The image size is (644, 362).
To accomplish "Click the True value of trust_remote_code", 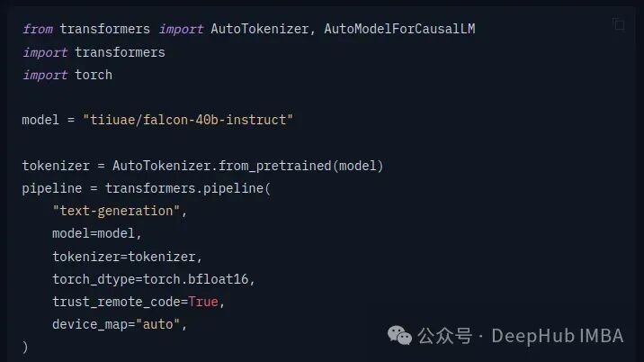I will (x=206, y=302).
